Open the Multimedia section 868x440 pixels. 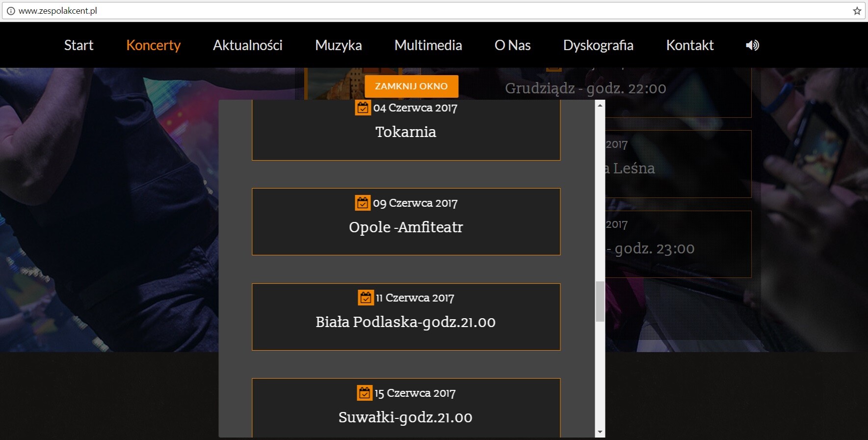click(x=428, y=45)
